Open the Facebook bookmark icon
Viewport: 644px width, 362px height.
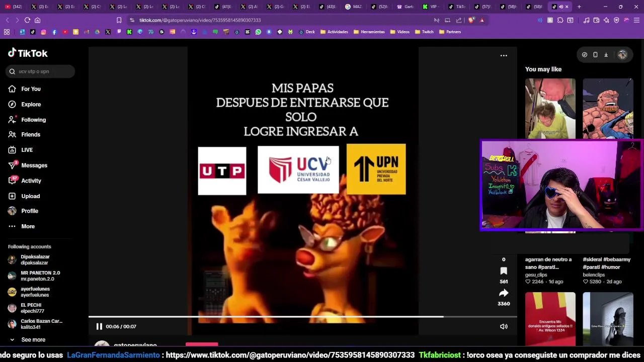click(x=54, y=32)
